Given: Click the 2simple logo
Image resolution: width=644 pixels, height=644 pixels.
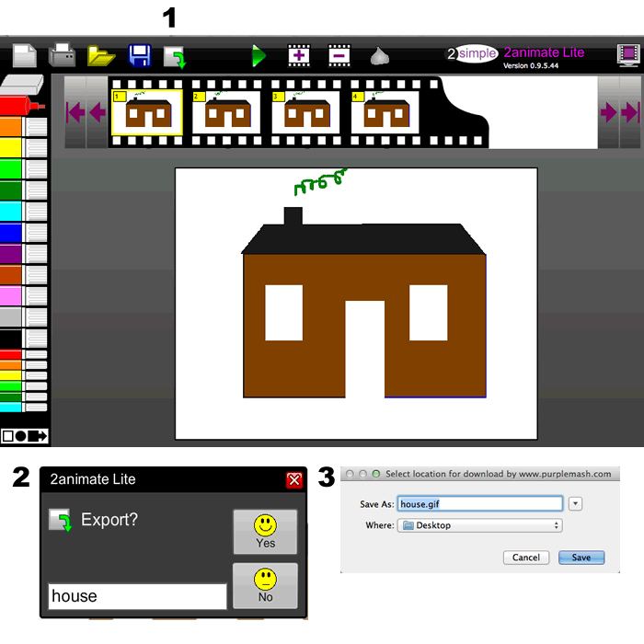Looking at the screenshot, I should 472,53.
